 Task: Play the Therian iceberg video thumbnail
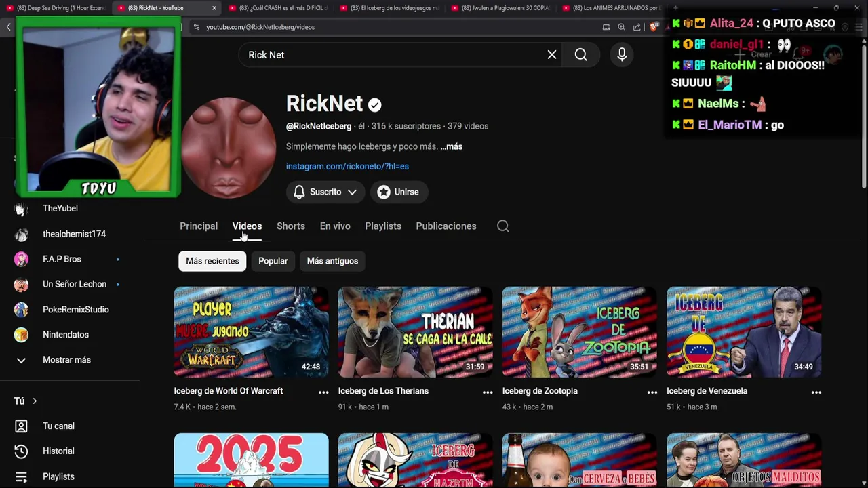416,331
